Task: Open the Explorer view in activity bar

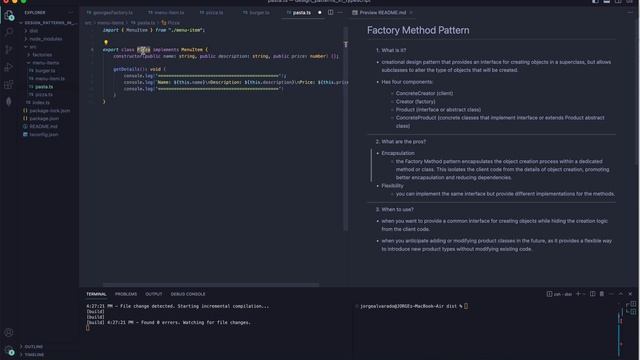Action: [x=9, y=16]
